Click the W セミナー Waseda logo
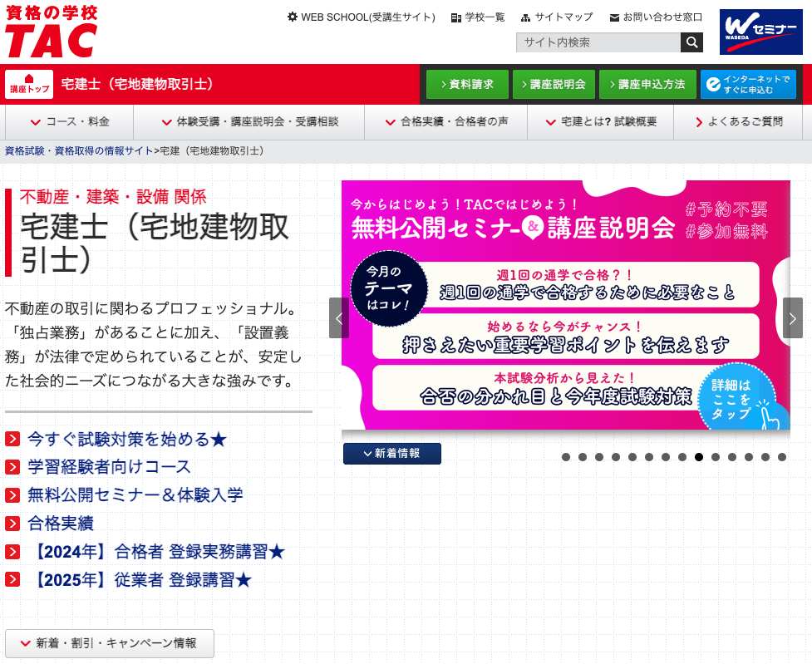Viewport: 812px width, 664px height. 755,32
